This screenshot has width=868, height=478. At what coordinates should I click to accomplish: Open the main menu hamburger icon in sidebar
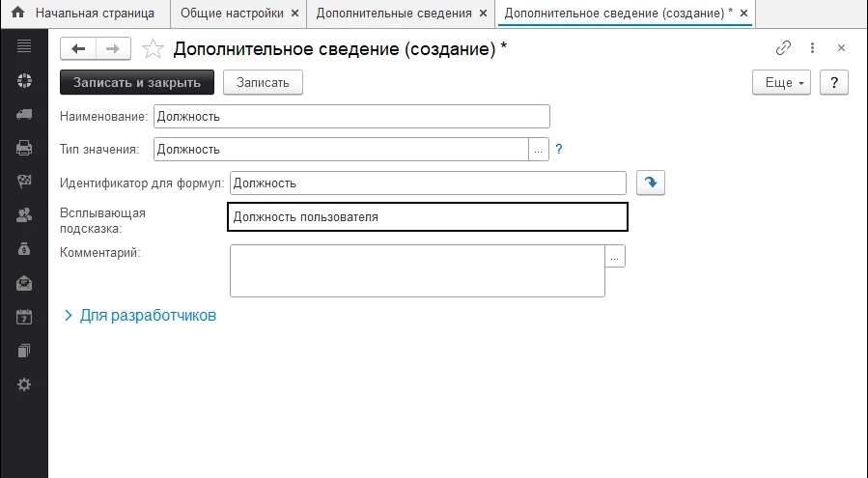point(24,46)
